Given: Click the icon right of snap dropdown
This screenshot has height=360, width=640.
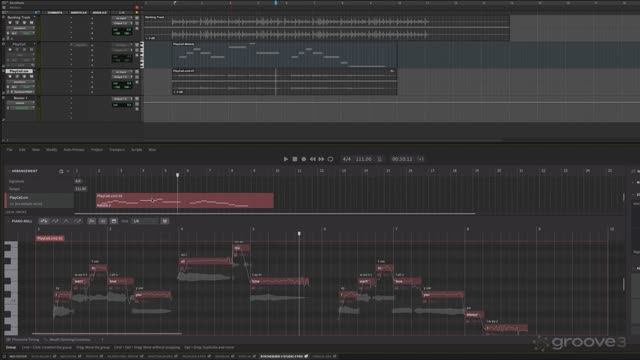Looking at the screenshot, I should tap(165, 221).
